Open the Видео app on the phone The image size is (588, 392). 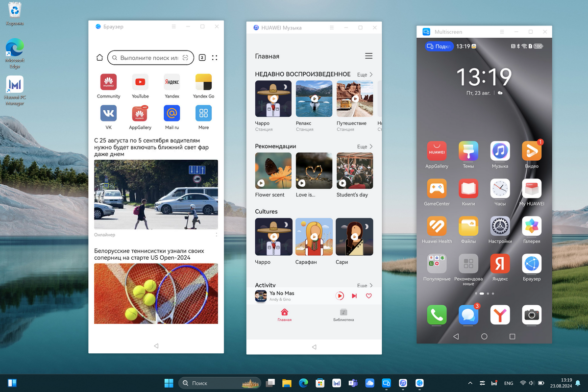[x=532, y=151]
